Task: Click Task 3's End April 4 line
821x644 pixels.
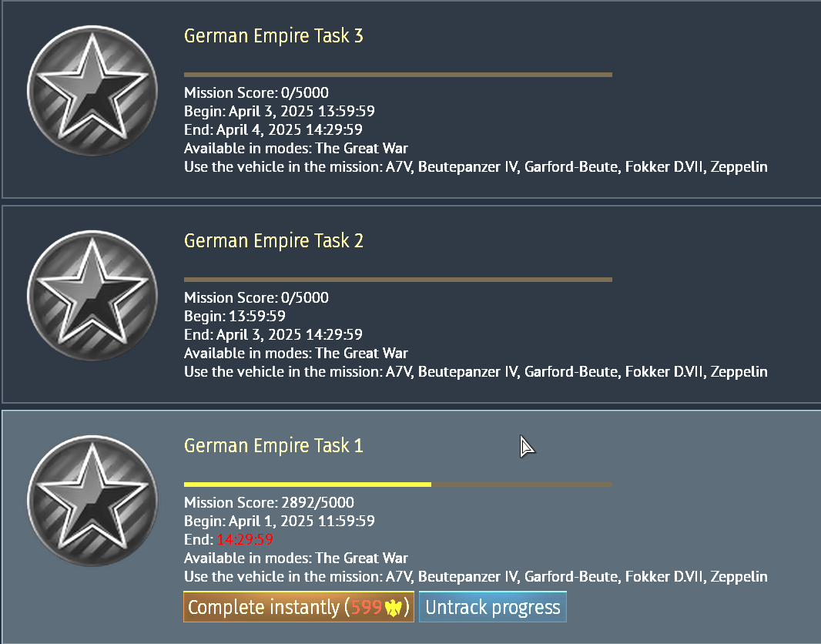Action: coord(273,130)
